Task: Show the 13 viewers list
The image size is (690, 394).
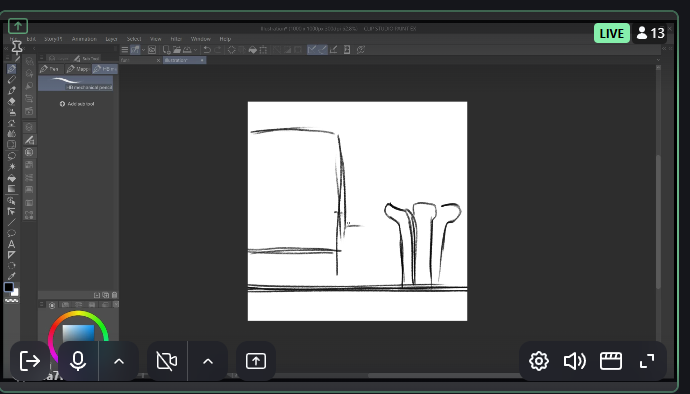Action: pyautogui.click(x=651, y=33)
